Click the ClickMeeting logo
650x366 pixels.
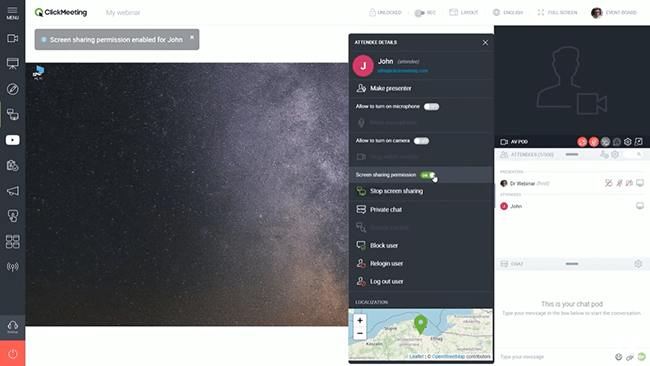coord(61,12)
